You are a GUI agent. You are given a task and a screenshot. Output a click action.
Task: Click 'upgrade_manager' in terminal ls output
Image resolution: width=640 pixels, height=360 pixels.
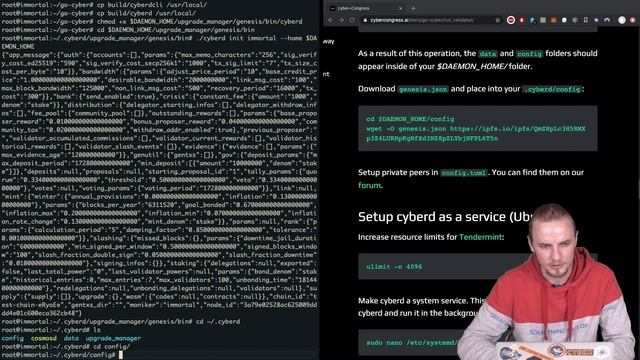(x=113, y=338)
